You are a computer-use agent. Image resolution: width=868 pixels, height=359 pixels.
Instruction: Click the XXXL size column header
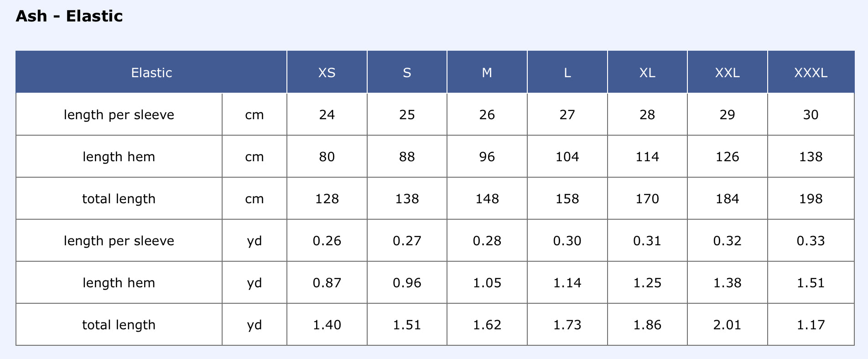point(811,73)
